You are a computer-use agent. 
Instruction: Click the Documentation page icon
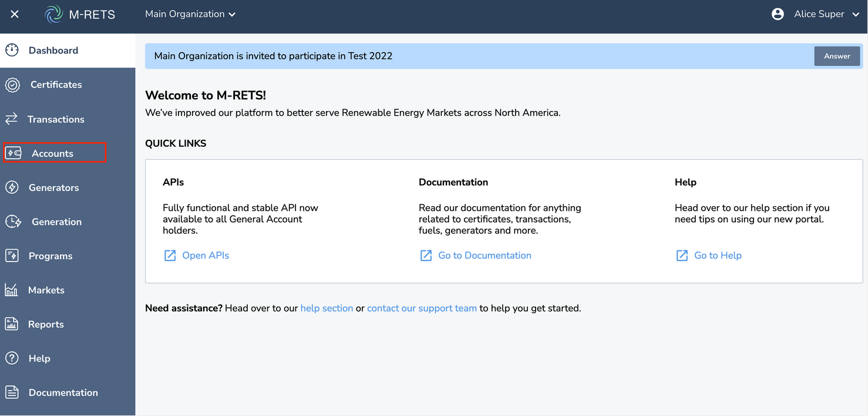pyautogui.click(x=12, y=392)
